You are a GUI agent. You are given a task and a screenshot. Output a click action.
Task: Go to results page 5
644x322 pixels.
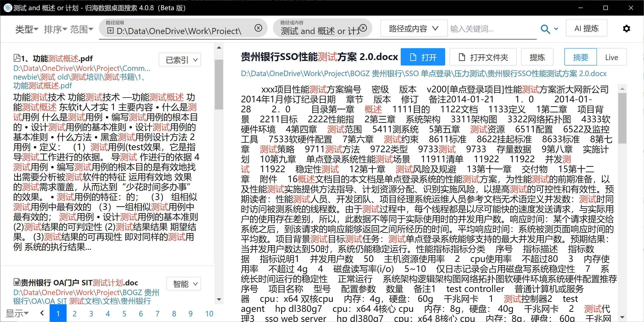124,314
